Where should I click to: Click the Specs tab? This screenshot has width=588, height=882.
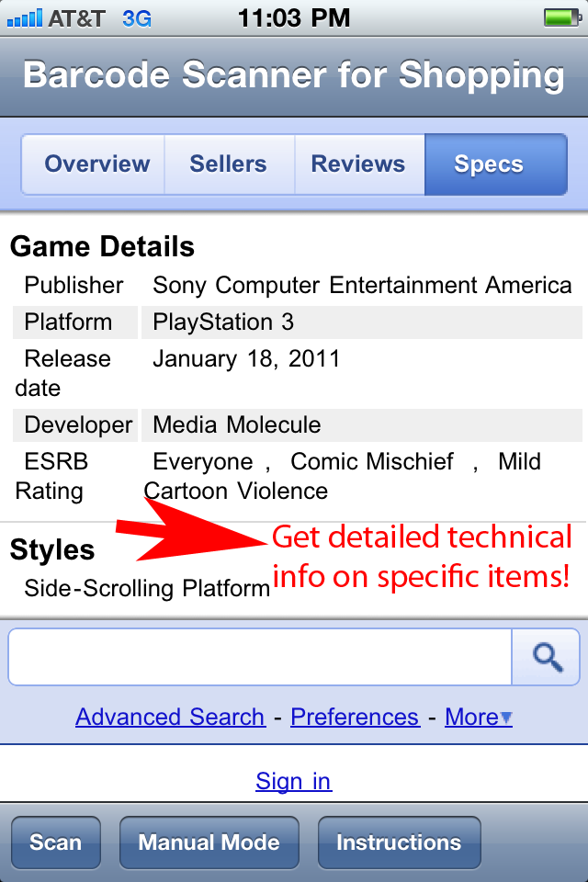pyautogui.click(x=489, y=164)
